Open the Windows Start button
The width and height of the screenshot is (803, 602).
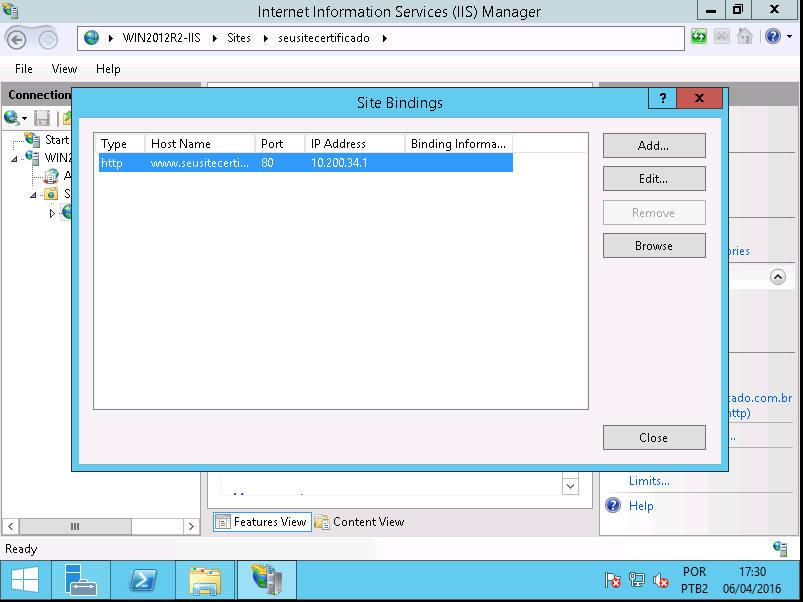point(25,580)
